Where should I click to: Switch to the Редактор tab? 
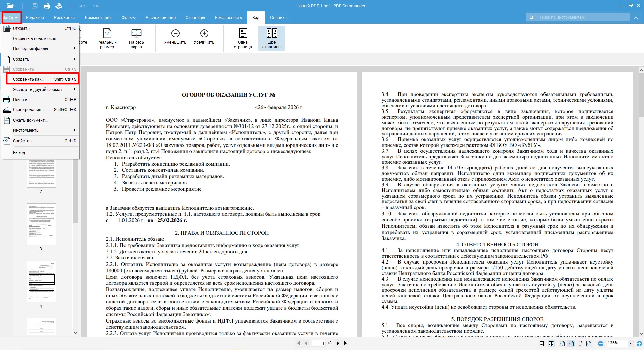[x=35, y=18]
